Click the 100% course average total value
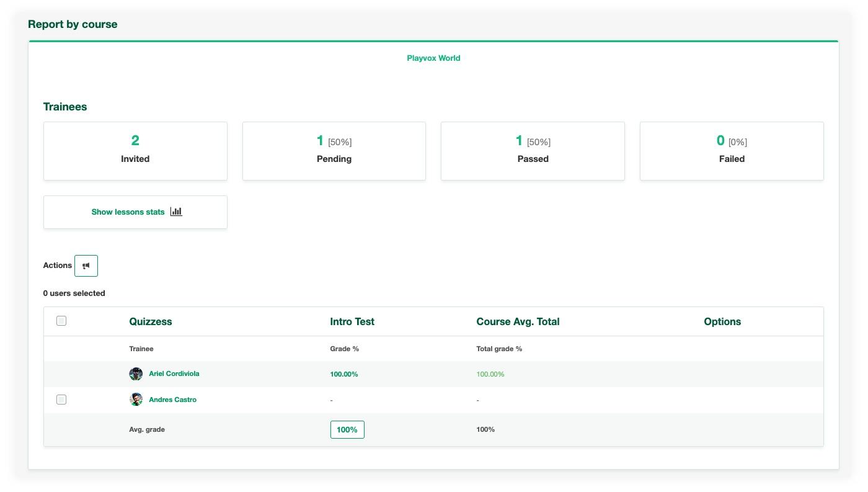The height and width of the screenshot is (492, 868). tap(485, 429)
